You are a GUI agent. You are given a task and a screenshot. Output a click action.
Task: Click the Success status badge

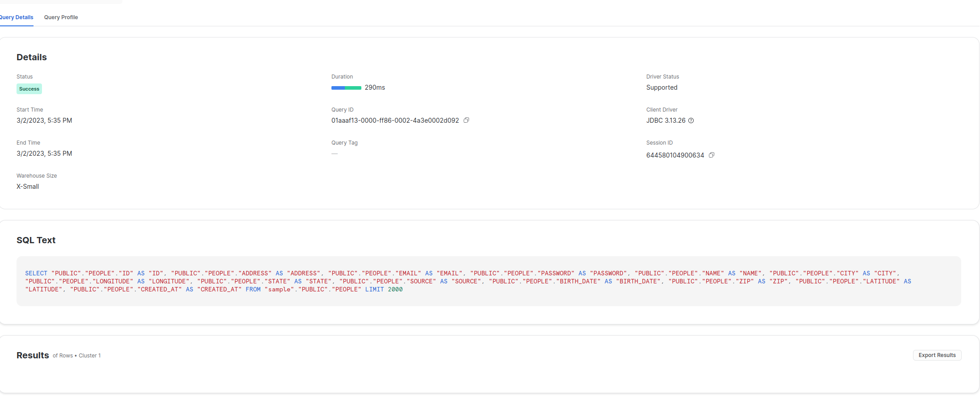click(29, 89)
